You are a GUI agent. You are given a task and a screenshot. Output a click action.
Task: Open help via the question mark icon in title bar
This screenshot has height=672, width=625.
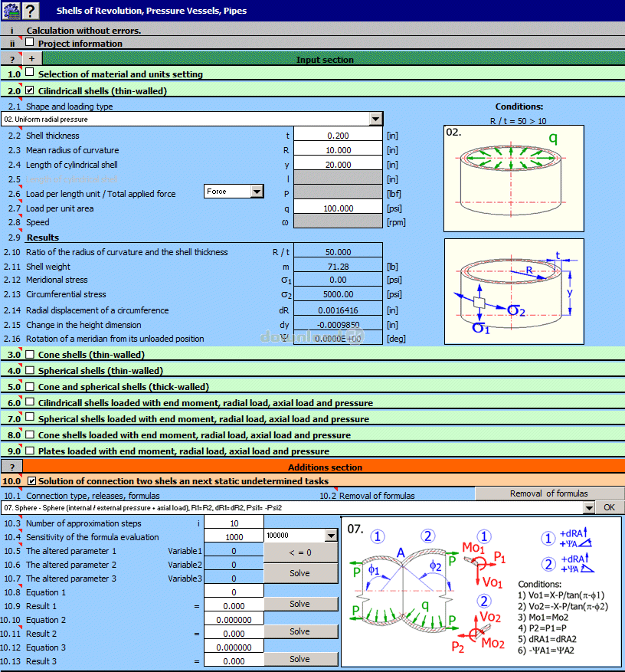coord(31,10)
